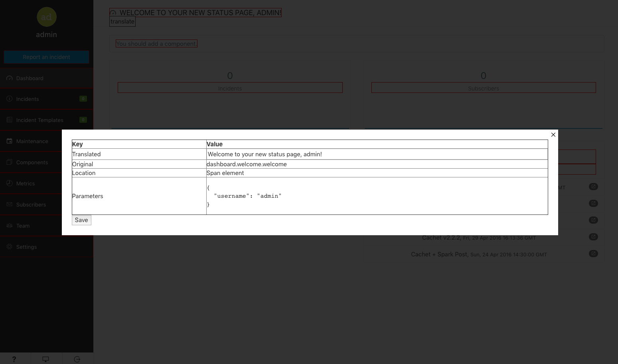Image resolution: width=618 pixels, height=364 pixels.
Task: Open Metrics in the sidebar
Action: tap(31, 183)
